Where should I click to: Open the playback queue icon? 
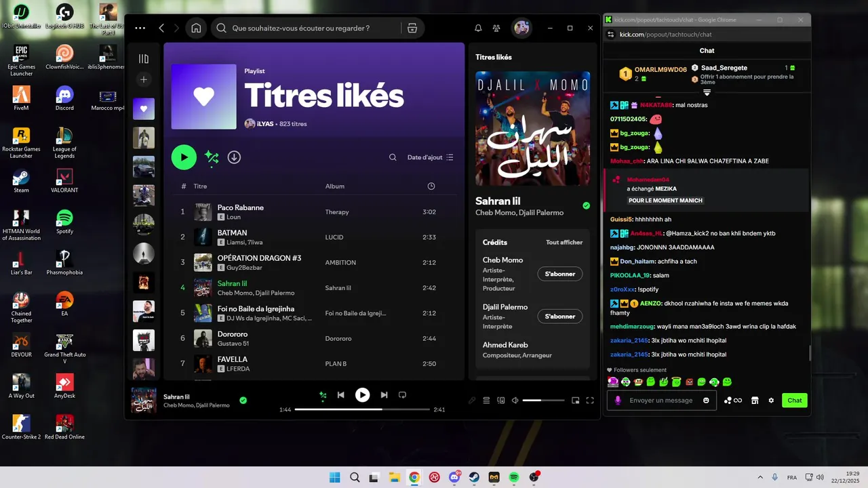486,401
